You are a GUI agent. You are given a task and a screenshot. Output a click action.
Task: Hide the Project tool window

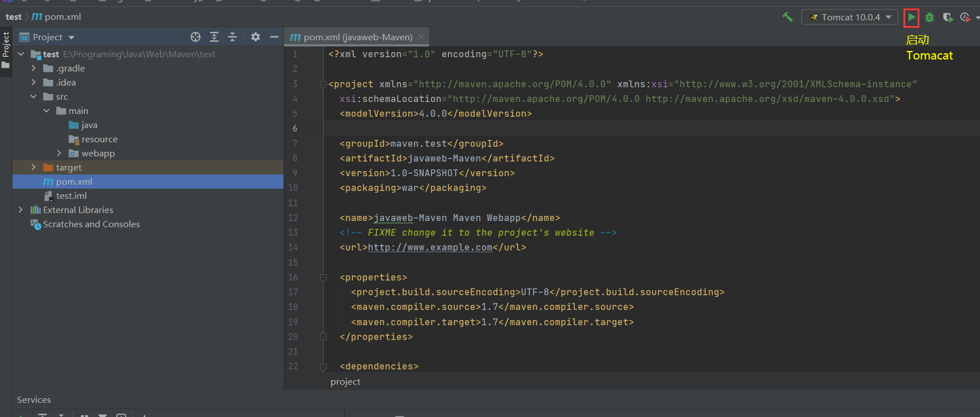tap(274, 37)
